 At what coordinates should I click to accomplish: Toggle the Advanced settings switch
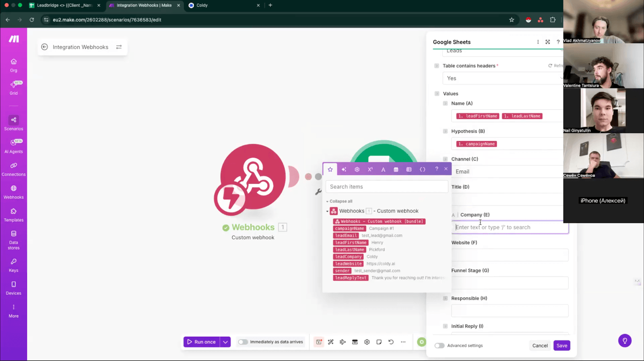point(440,346)
